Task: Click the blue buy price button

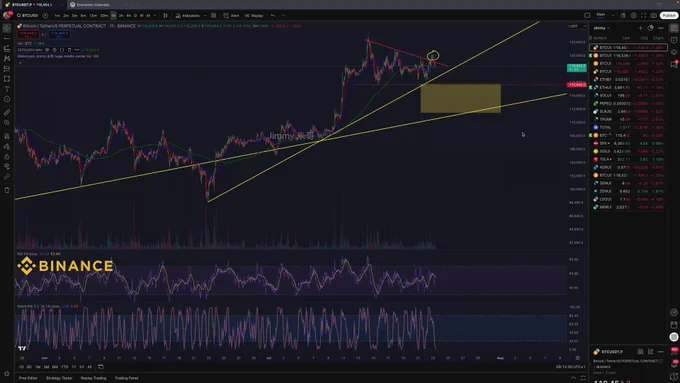Action: click(x=59, y=34)
